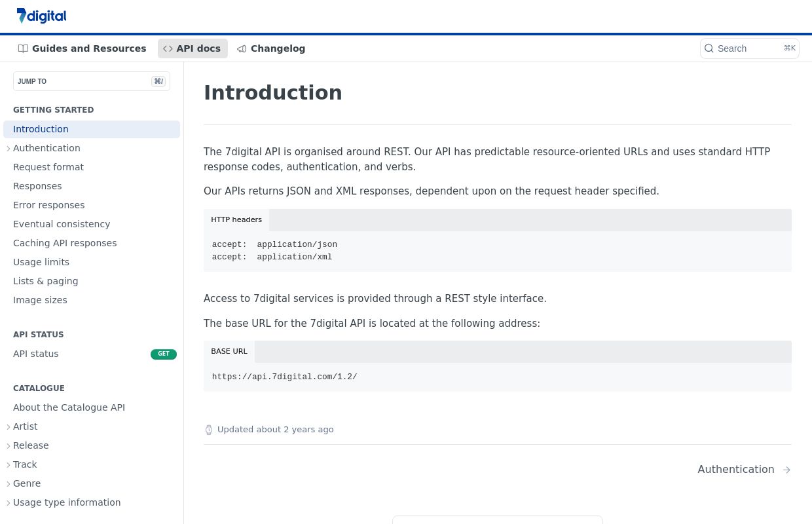Open Caching API responses page
This screenshot has height=524, width=812.
[92, 243]
